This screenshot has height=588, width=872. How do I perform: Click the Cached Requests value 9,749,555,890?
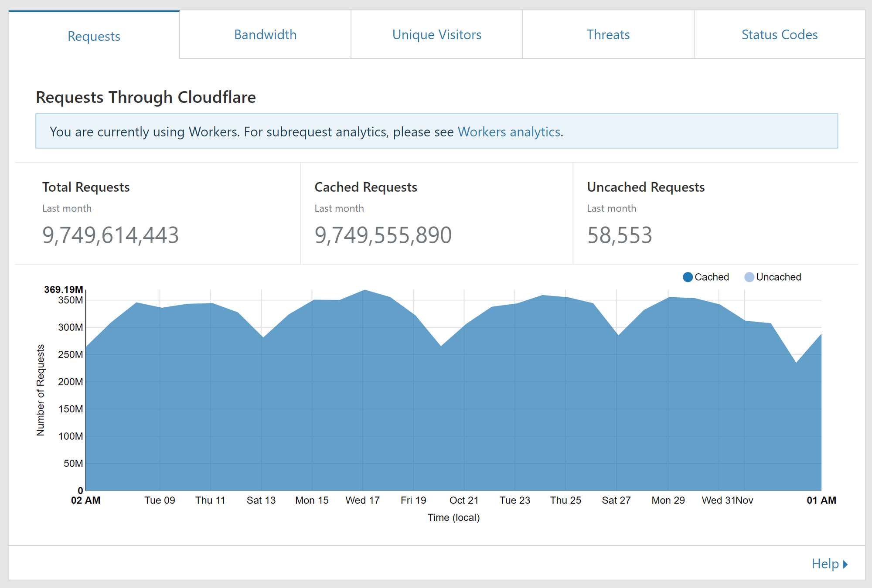[383, 235]
